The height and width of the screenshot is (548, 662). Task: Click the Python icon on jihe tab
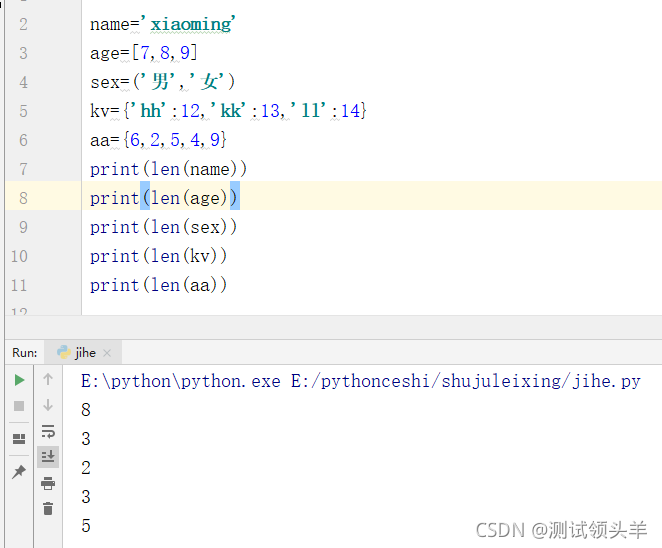[x=64, y=352]
